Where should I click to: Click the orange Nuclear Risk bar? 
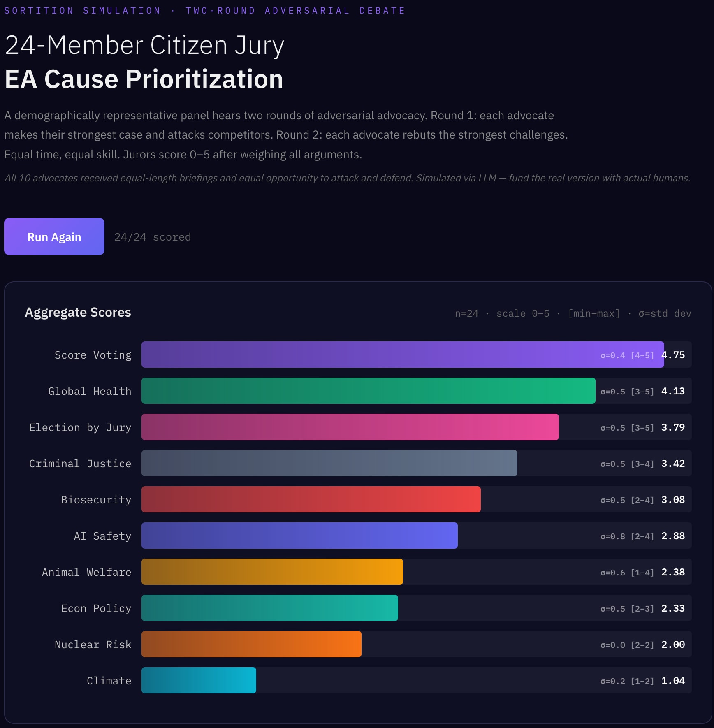pyautogui.click(x=251, y=644)
